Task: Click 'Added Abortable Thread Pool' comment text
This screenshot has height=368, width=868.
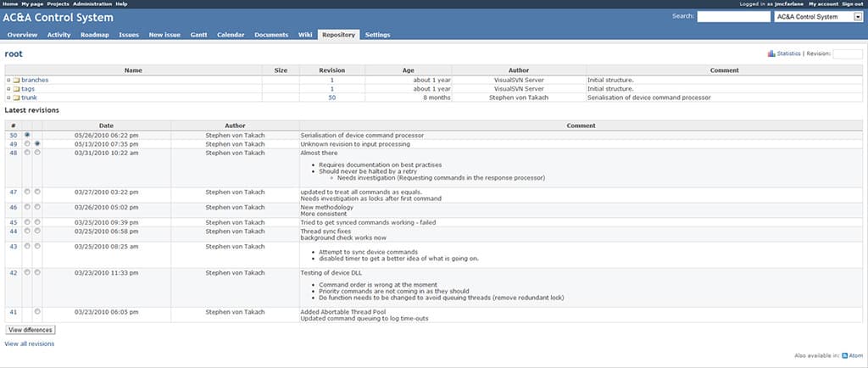Action: pos(343,312)
